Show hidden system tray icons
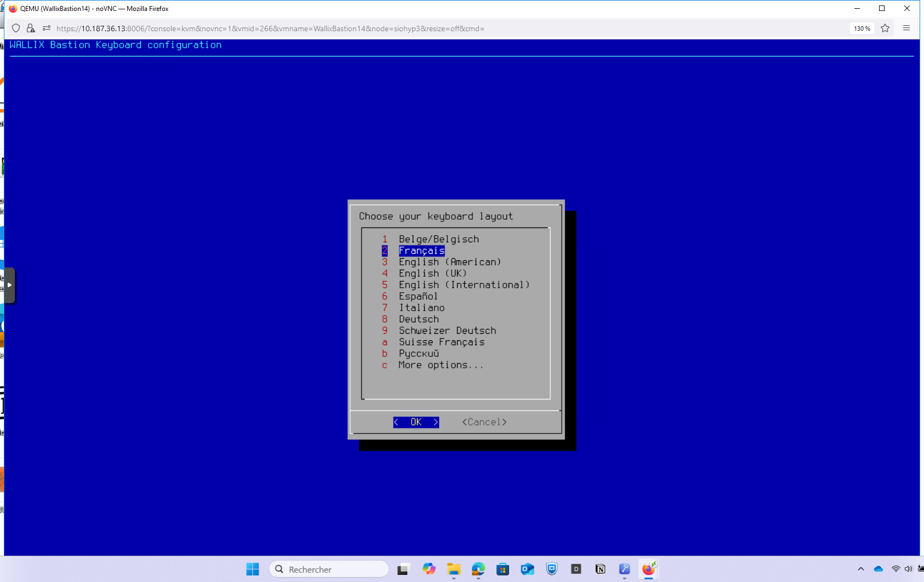 coord(860,569)
